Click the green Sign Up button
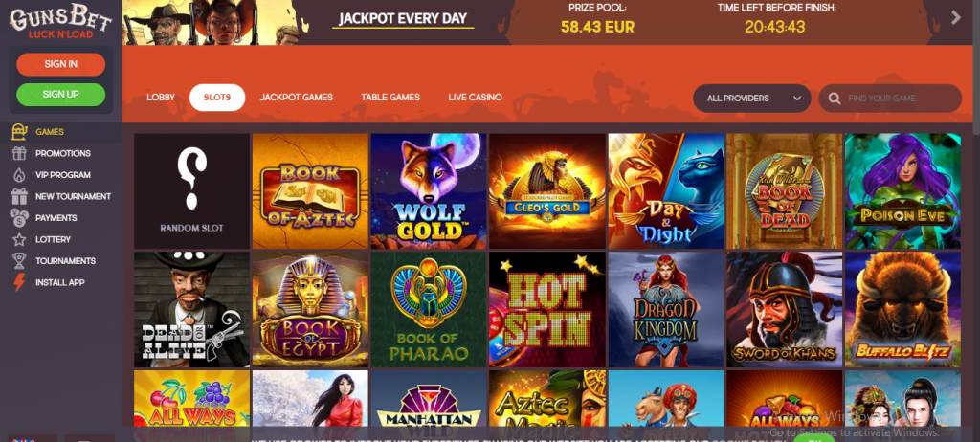Viewport: 980px width, 442px height. (60, 95)
